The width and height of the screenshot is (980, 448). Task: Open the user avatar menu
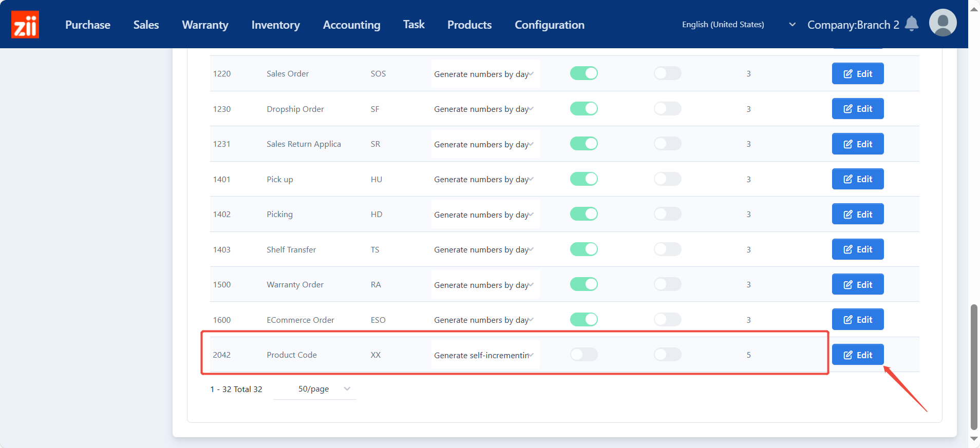click(x=943, y=23)
